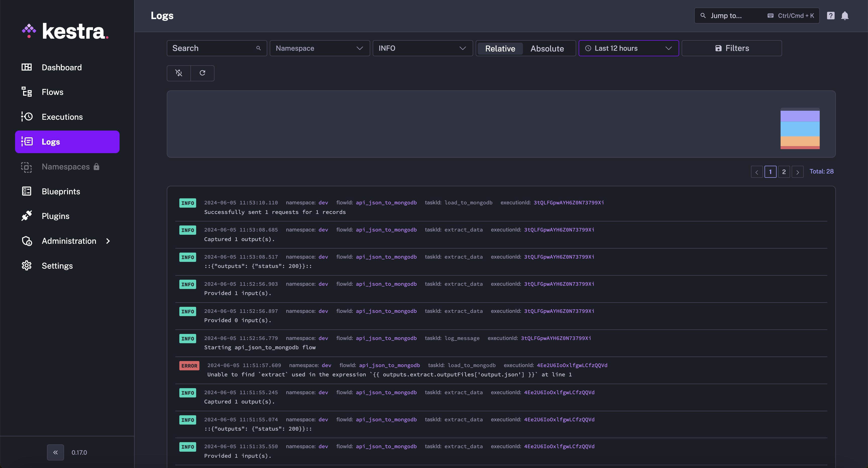Click the refresh logs button
The height and width of the screenshot is (468, 868).
[202, 73]
